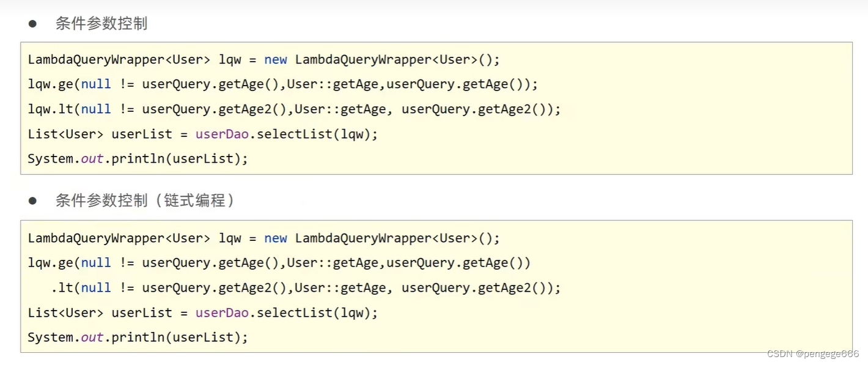Click null in the chained .lt line

(x=96, y=288)
